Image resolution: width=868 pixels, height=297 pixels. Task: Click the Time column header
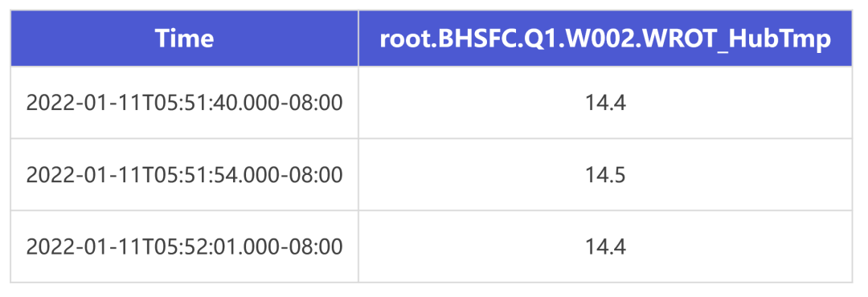(184, 39)
